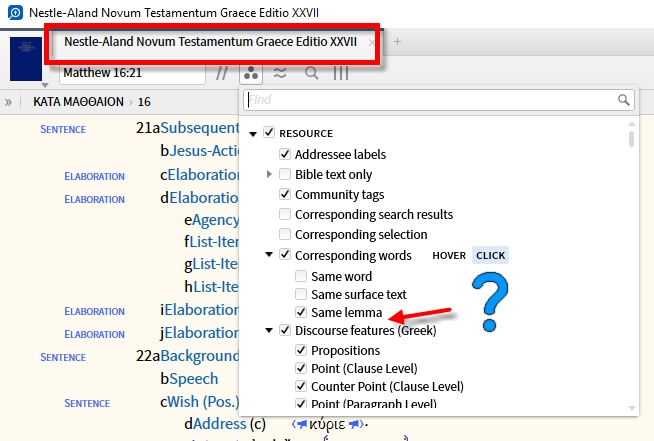Click the SENTENCE label beside 22a
The width and height of the screenshot is (654, 441).
pyautogui.click(x=63, y=358)
